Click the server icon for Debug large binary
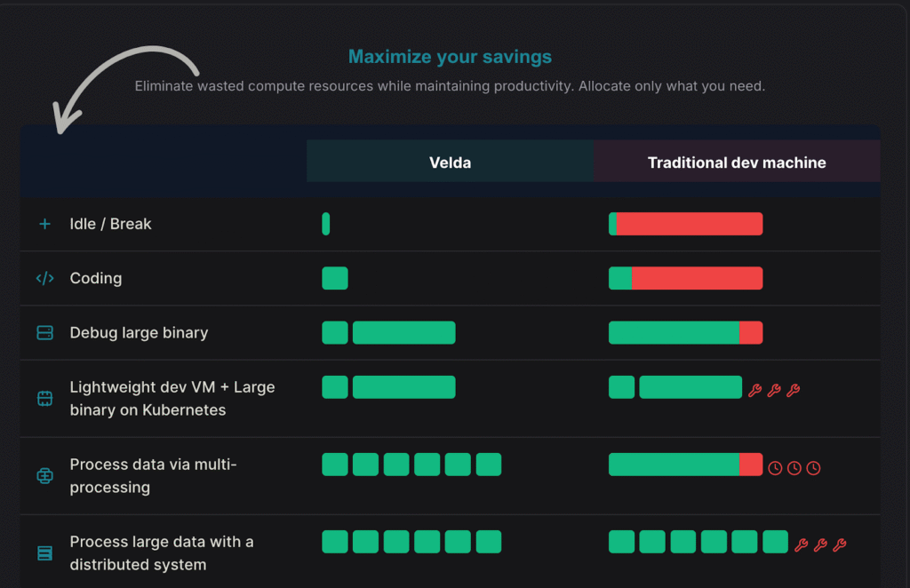The image size is (910, 588). coord(44,333)
